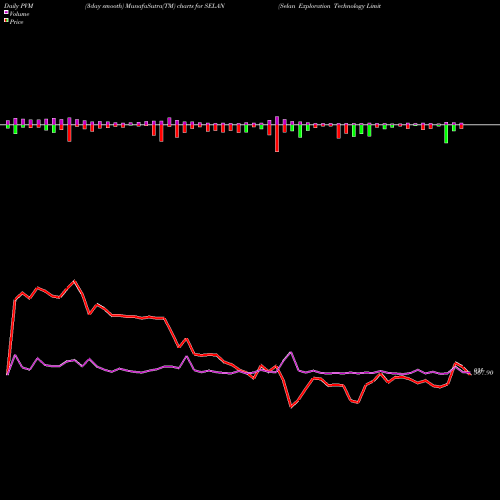The width and height of the screenshot is (500, 500).
Task: Click the lowest trough of red price line
Action: click(x=291, y=407)
